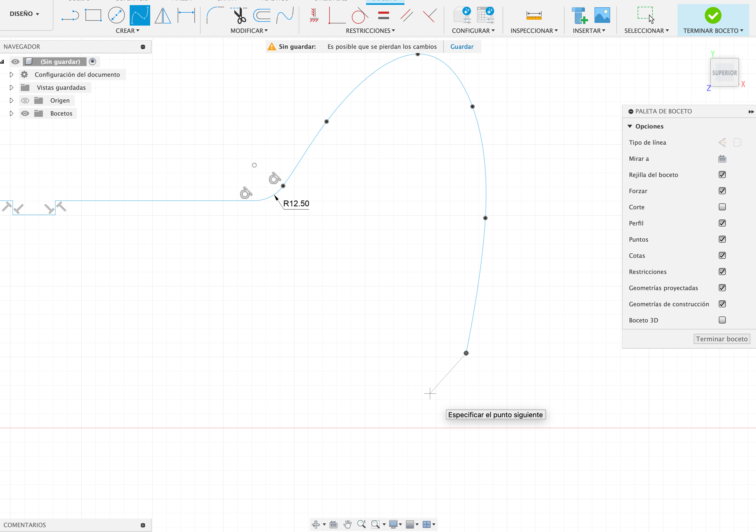Select the Zoom magnifier tool
This screenshot has height=532, width=756.
[362, 524]
